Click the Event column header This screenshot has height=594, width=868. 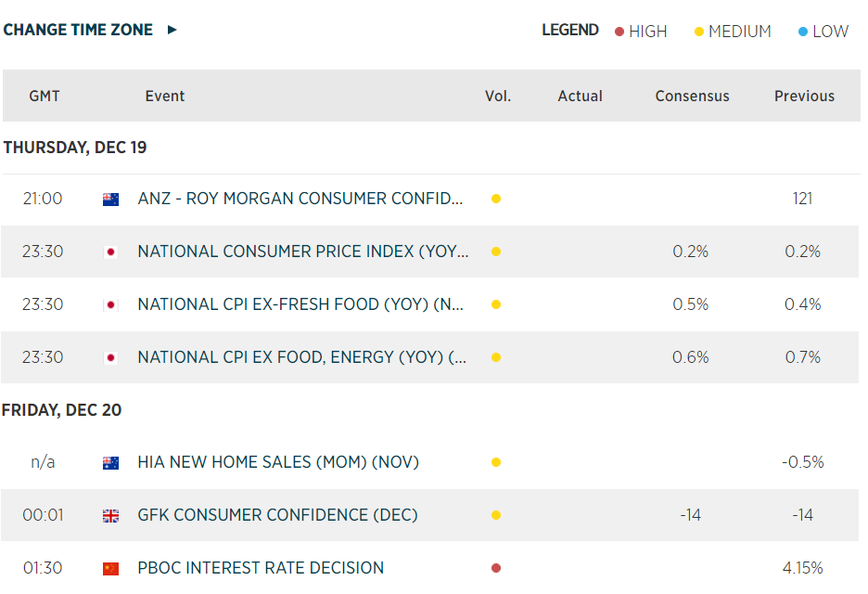[165, 96]
